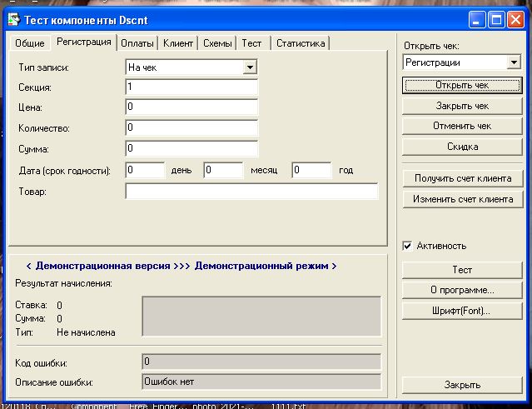Switch to the Общие tab
Image resolution: width=532 pixels, height=409 pixels.
[30, 43]
